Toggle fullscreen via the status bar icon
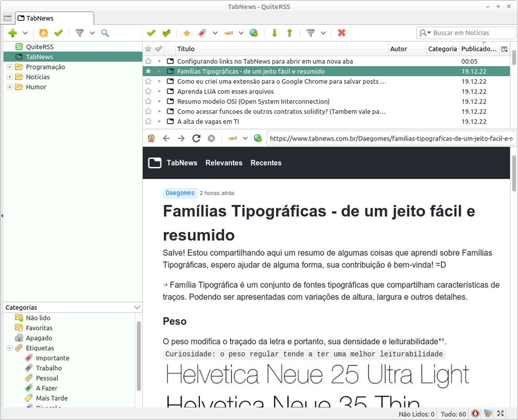 coord(501,414)
